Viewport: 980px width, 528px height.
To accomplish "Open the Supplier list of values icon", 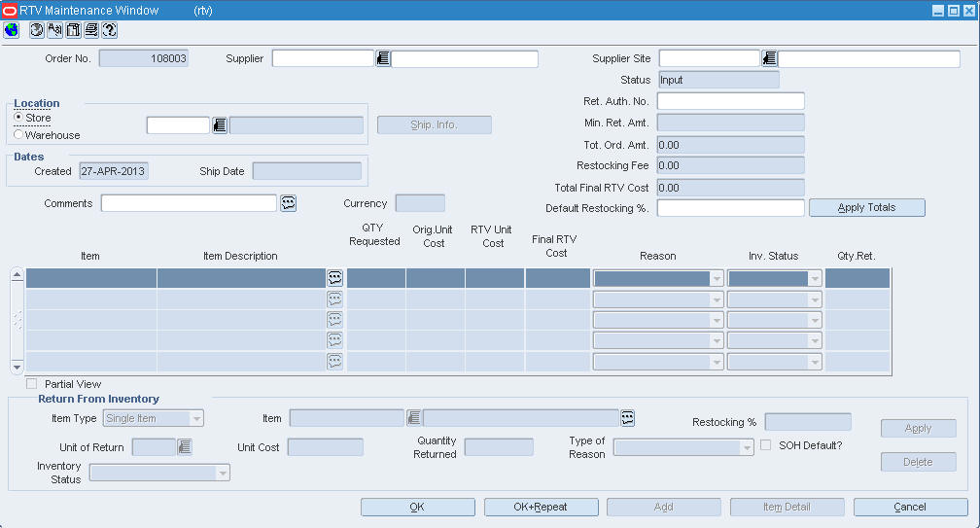I will [382, 58].
